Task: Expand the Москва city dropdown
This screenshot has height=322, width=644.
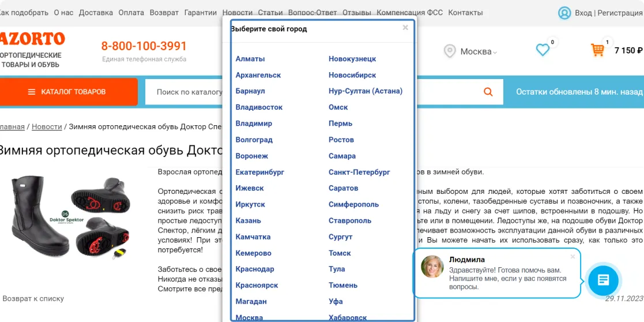Action: [x=478, y=52]
